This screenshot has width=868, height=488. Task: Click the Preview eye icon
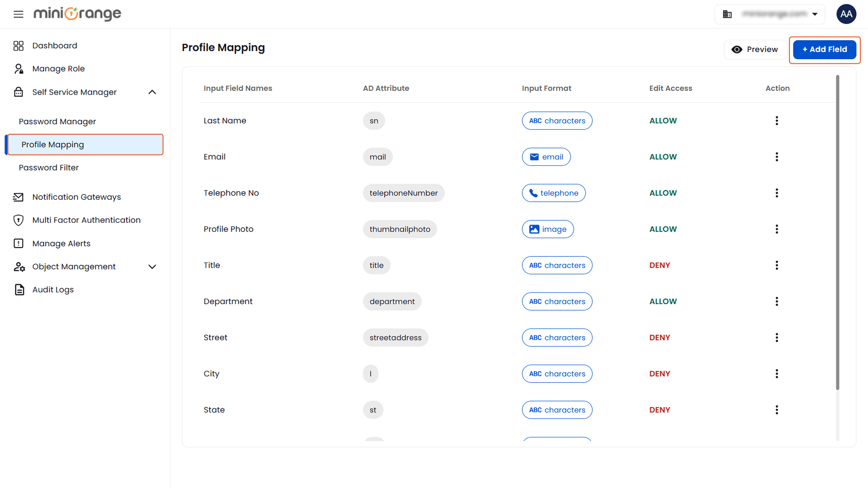pyautogui.click(x=738, y=49)
